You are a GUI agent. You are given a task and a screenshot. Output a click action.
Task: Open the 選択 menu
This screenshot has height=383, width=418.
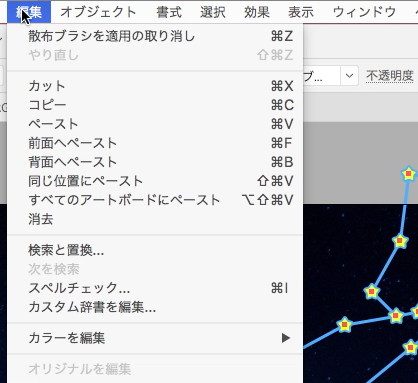coord(213,12)
